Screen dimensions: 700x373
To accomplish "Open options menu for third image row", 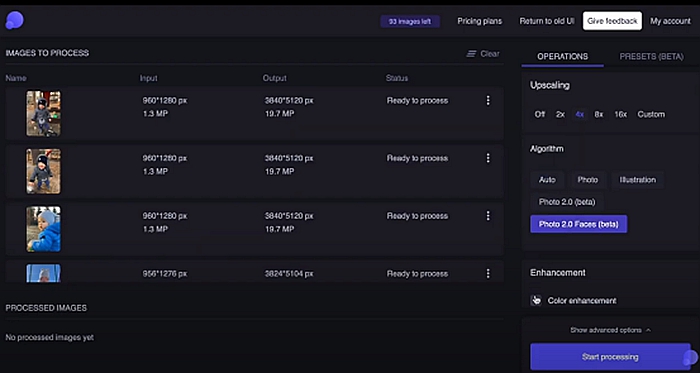I will click(x=488, y=216).
